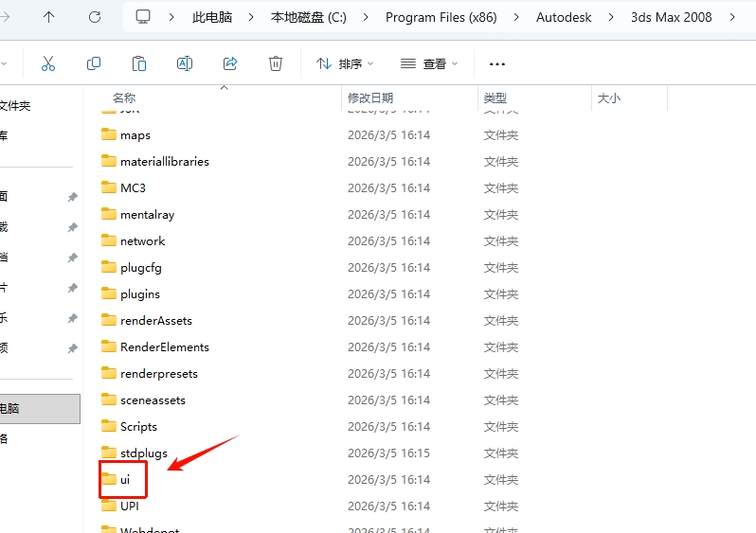
Task: Click the Delete trash can icon
Action: pyautogui.click(x=276, y=63)
